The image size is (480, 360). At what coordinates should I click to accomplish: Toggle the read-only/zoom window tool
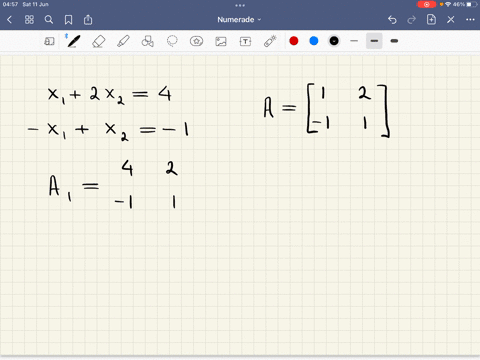[x=49, y=41]
